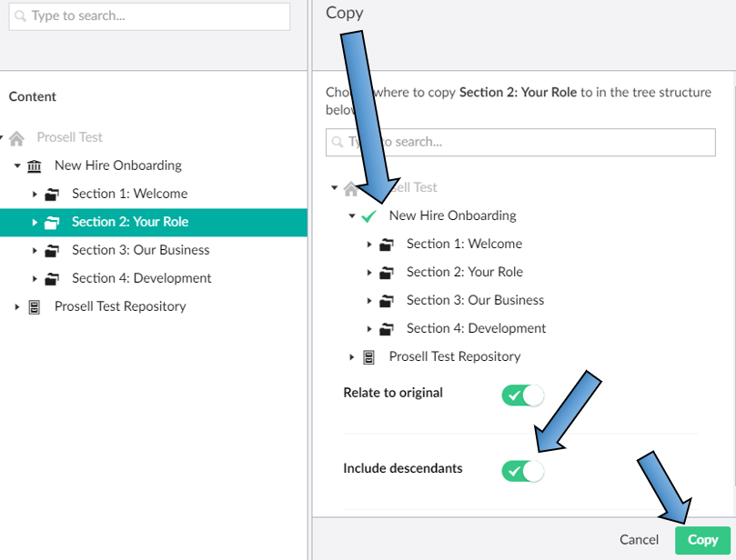
Task: Click repository icon in left Content tree
Action: coord(35,306)
